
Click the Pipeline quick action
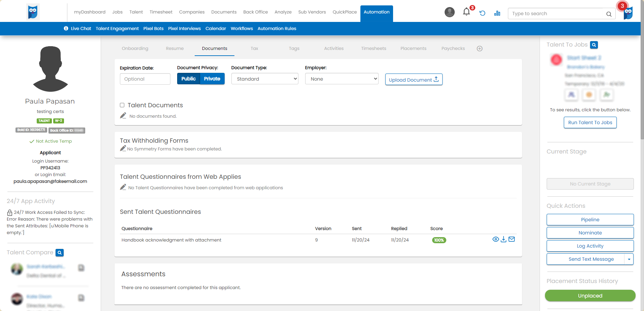590,220
